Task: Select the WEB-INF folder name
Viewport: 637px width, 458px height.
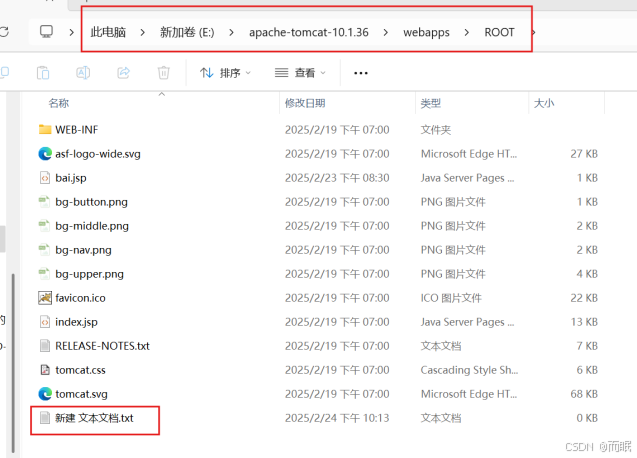Action: click(x=77, y=130)
